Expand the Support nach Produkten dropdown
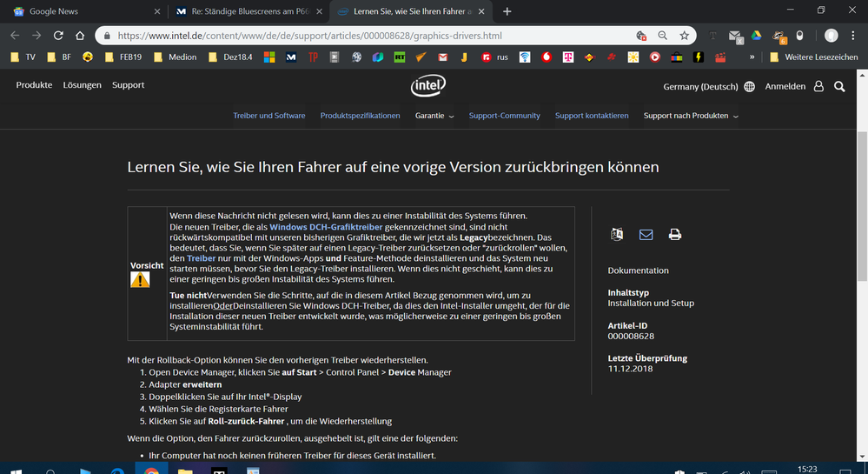 691,116
